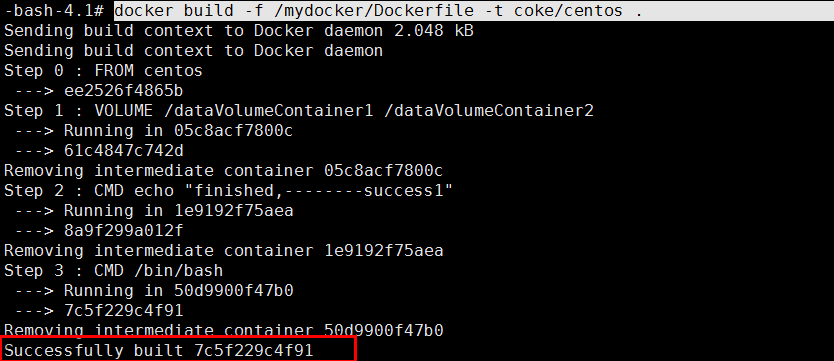Click 'Removing intermediate container 50d9900f47b0' line

pos(224,331)
